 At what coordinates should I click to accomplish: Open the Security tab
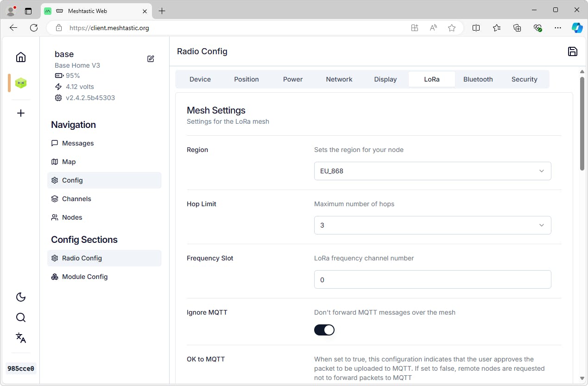(x=524, y=79)
